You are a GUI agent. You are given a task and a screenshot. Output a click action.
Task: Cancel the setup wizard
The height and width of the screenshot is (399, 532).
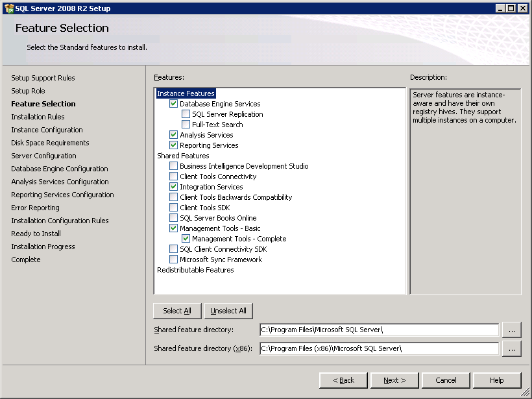446,380
